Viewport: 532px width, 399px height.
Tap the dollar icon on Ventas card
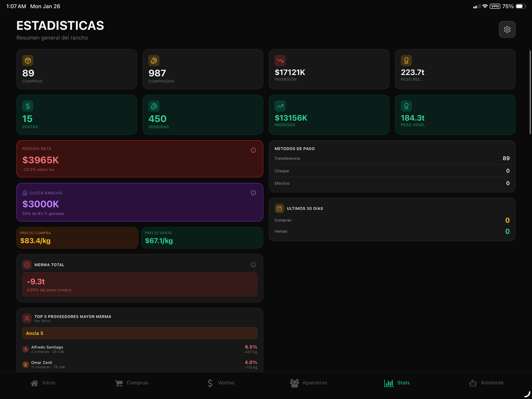pos(28,106)
